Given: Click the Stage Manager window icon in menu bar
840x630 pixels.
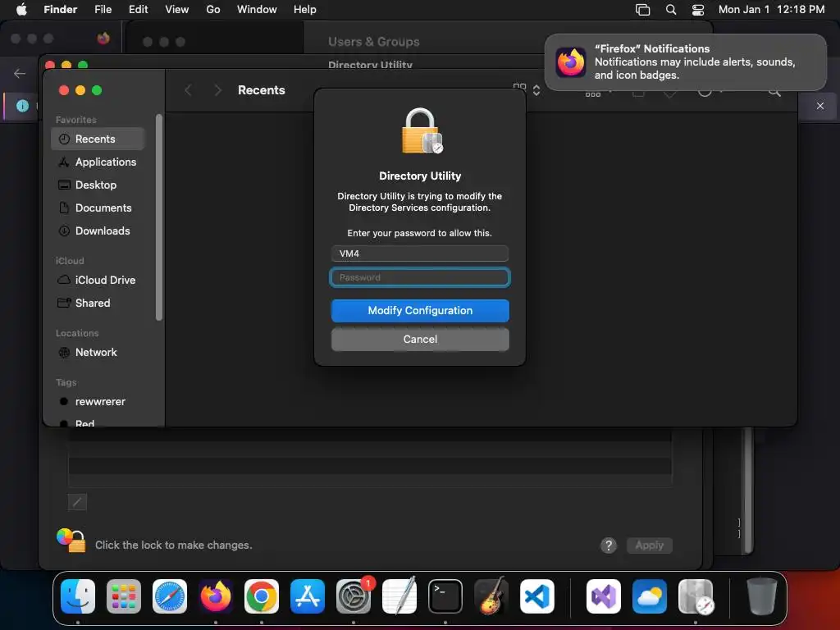Looking at the screenshot, I should point(643,10).
